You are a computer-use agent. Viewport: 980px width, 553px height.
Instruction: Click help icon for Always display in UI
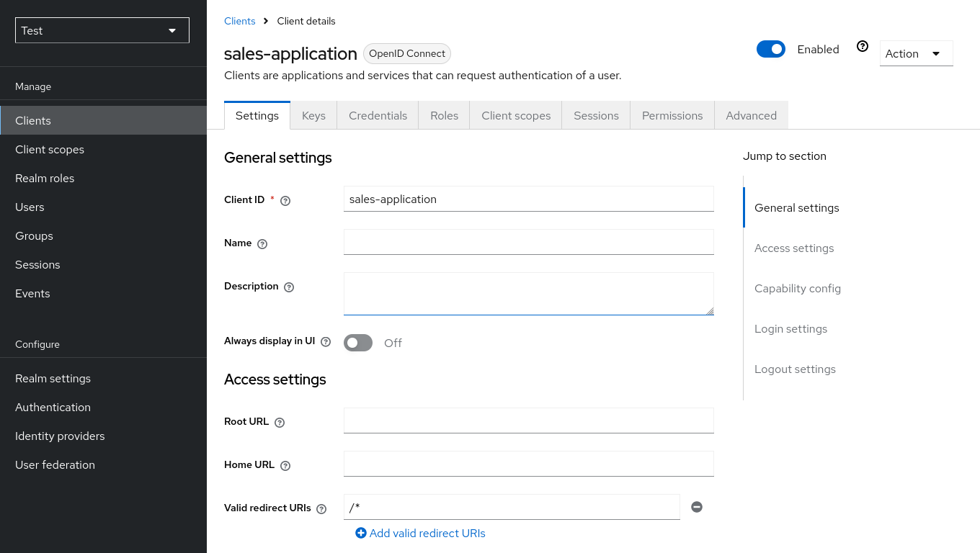tap(326, 342)
